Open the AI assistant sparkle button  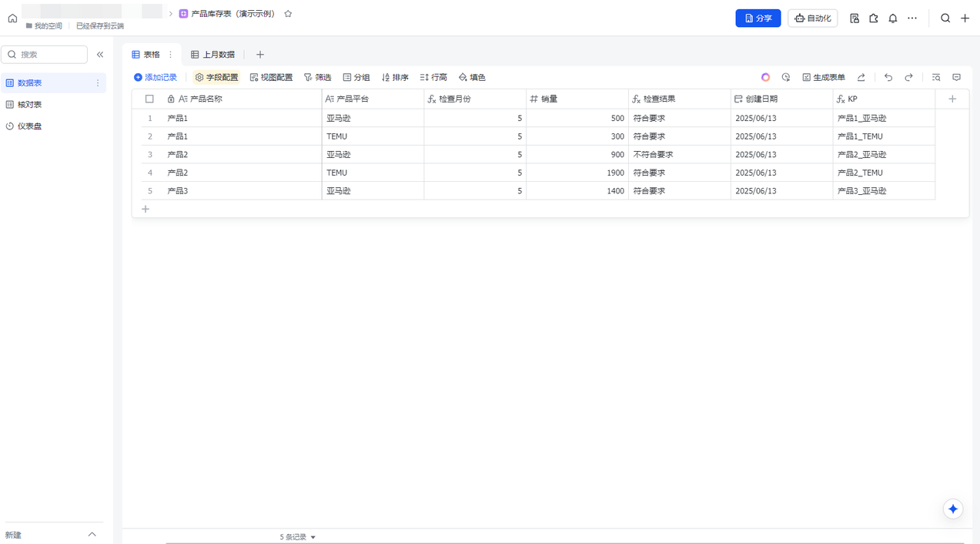(953, 509)
